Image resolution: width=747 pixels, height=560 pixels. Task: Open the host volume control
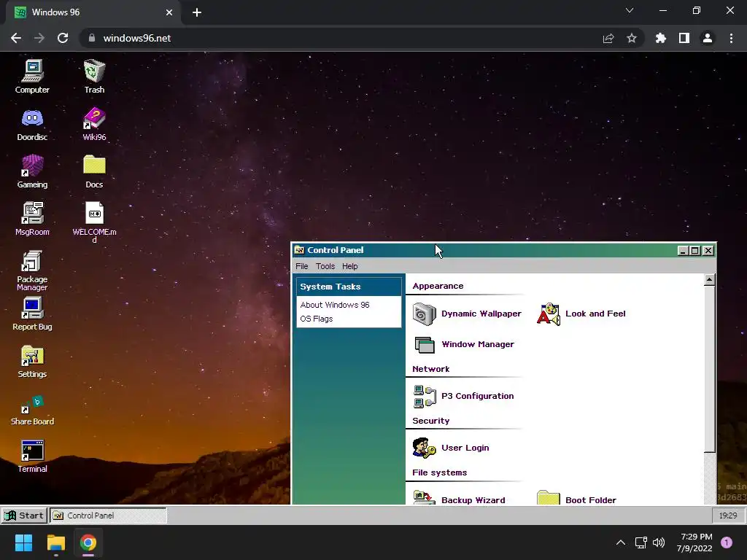659,542
